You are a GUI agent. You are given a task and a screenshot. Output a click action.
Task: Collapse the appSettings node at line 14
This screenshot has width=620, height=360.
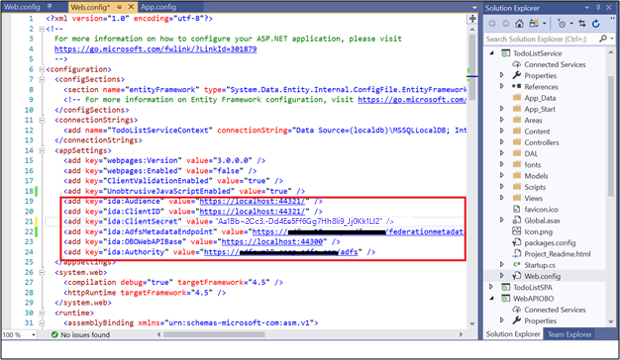pyautogui.click(x=42, y=150)
